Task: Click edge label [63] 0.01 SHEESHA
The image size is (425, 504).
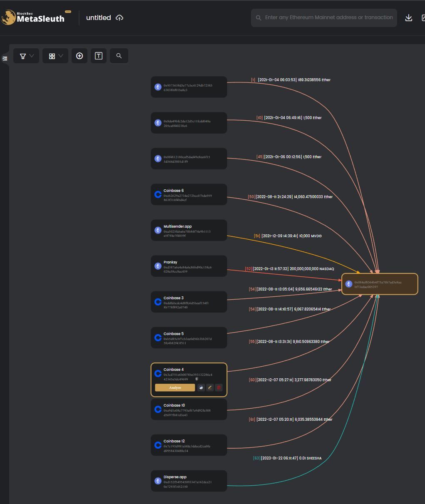Action: click(x=287, y=458)
